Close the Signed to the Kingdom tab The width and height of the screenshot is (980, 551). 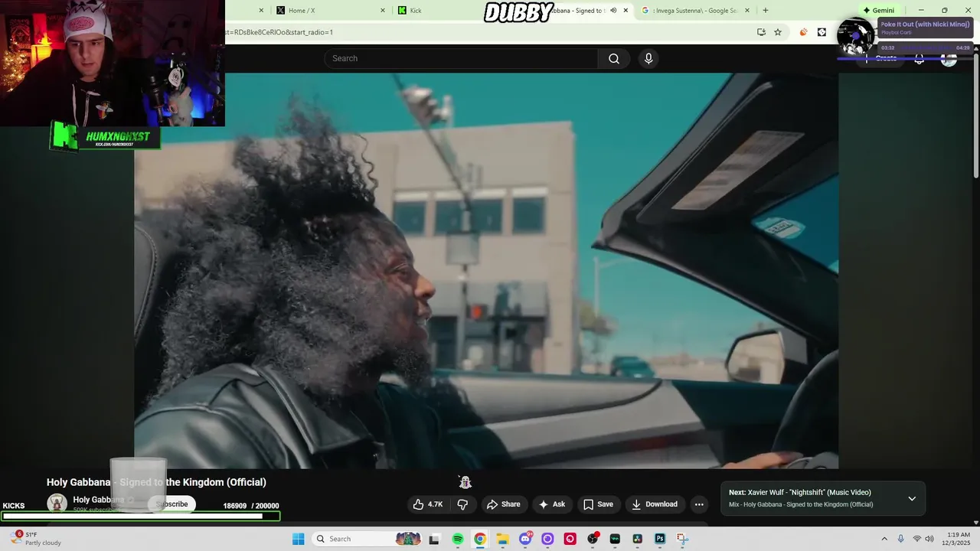(626, 11)
